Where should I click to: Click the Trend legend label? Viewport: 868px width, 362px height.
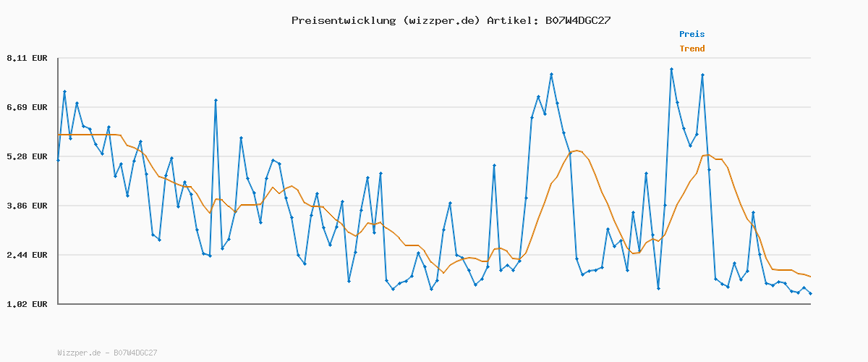pyautogui.click(x=692, y=49)
